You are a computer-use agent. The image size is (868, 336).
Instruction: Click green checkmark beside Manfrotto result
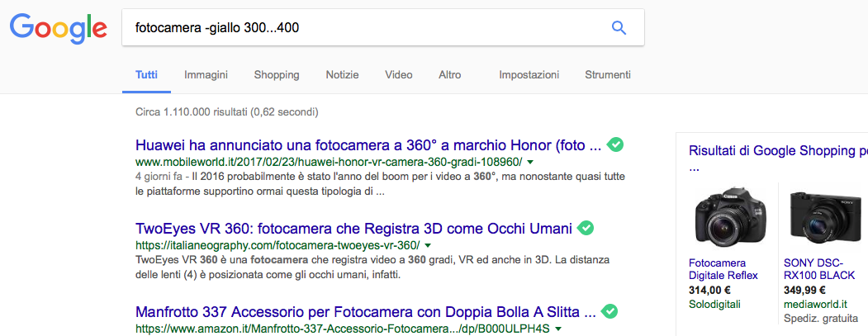tap(609, 312)
